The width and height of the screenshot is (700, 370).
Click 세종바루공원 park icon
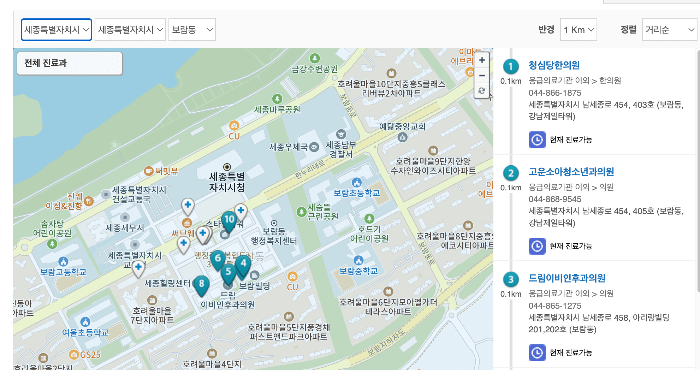(277, 98)
